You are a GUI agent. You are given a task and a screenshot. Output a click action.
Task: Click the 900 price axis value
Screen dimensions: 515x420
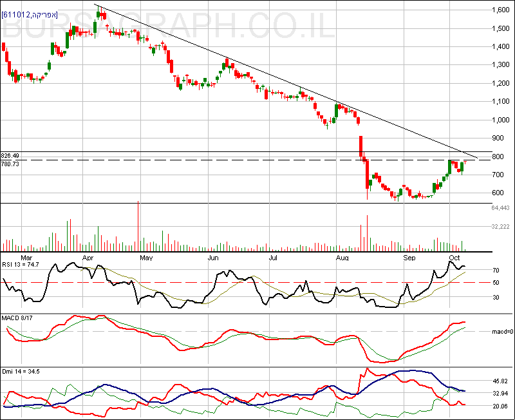[498, 138]
